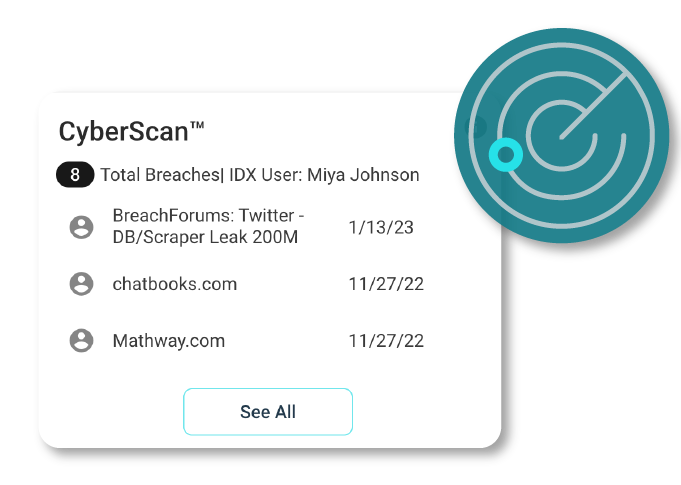This screenshot has width=681, height=485.
Task: Click the black badge showing 8 breaches
Action: coord(75,175)
